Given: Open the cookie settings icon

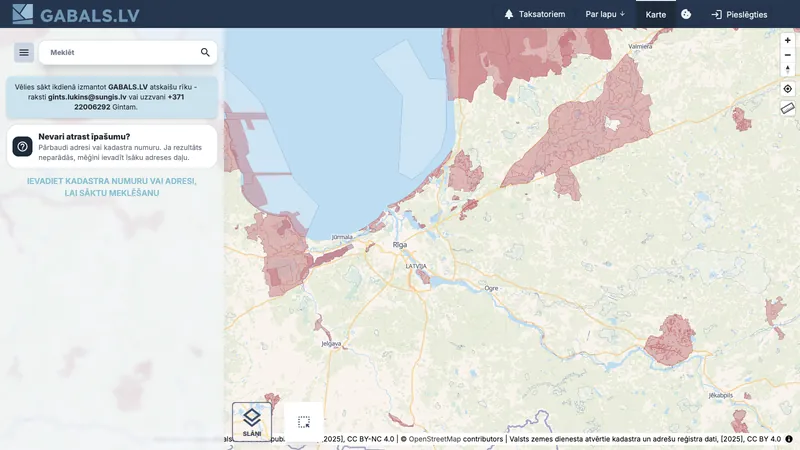Looking at the screenshot, I should point(686,14).
